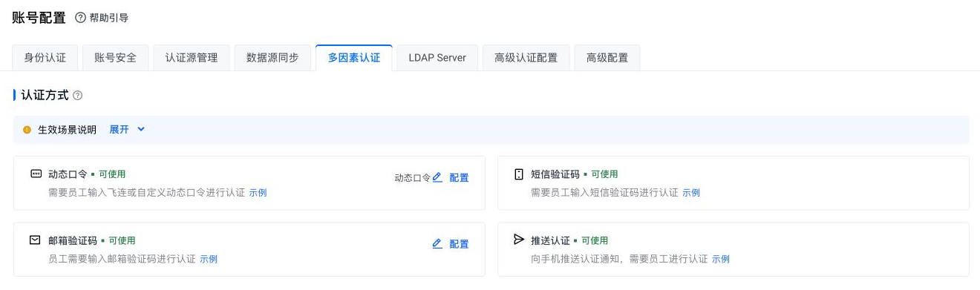Image resolution: width=980 pixels, height=290 pixels.
Task: Click the 推送认证 card title
Action: tap(550, 240)
